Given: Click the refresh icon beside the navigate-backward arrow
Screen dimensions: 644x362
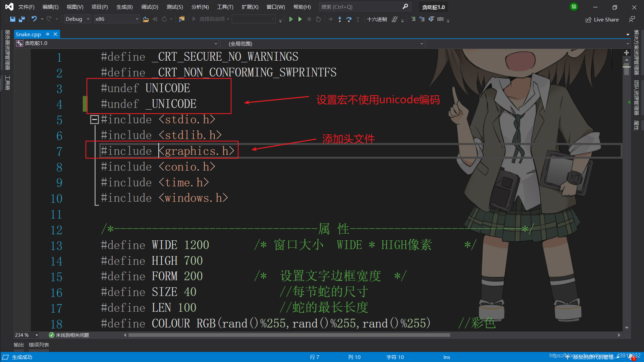Looking at the screenshot, I should 164,19.
